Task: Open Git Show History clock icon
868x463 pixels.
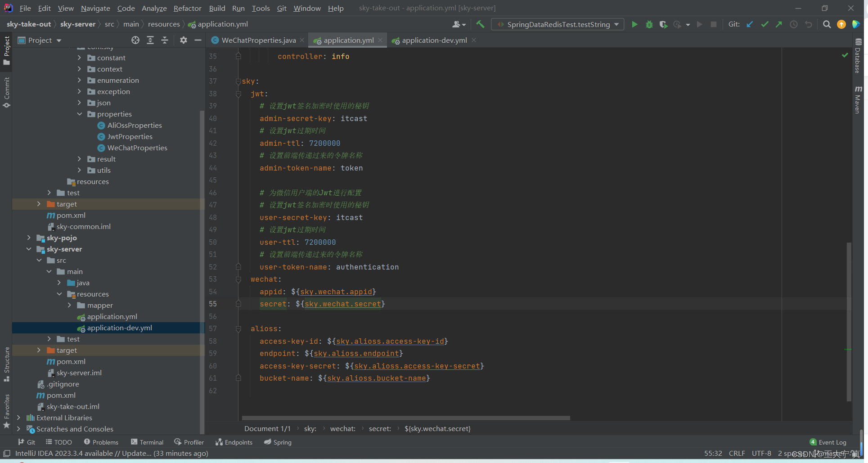Action: (x=794, y=24)
